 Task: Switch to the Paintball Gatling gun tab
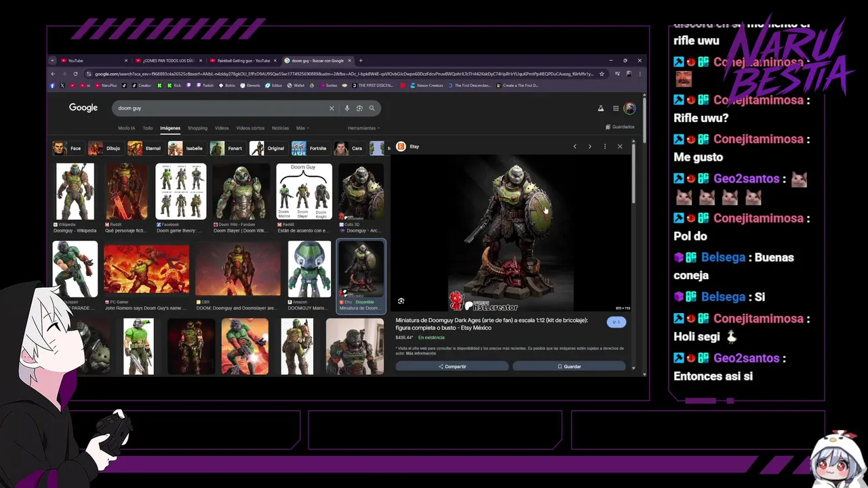243,60
